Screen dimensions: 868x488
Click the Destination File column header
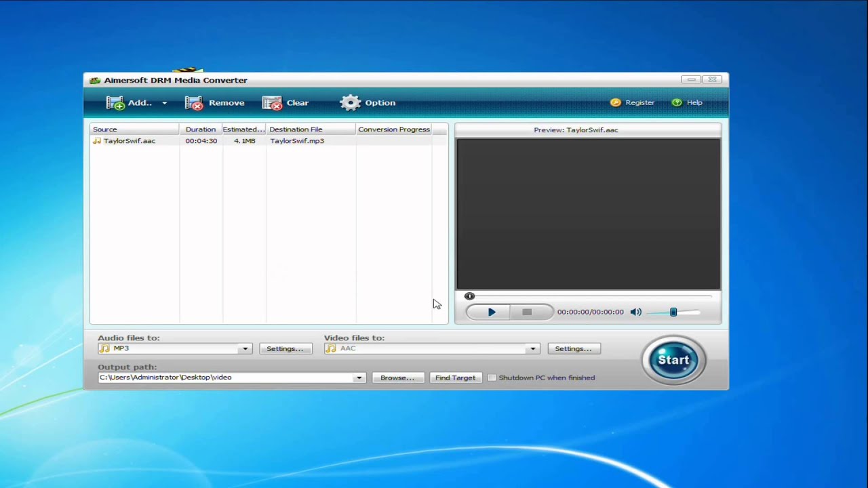311,129
